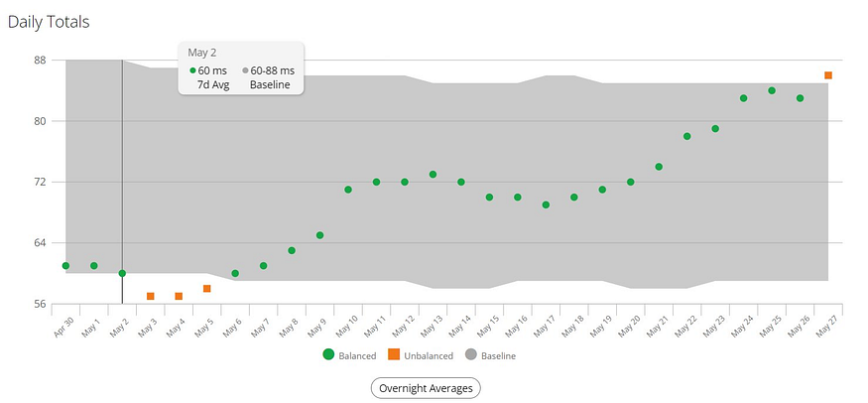Click the May 2 tooltip box
This screenshot has height=403, width=868.
241,67
